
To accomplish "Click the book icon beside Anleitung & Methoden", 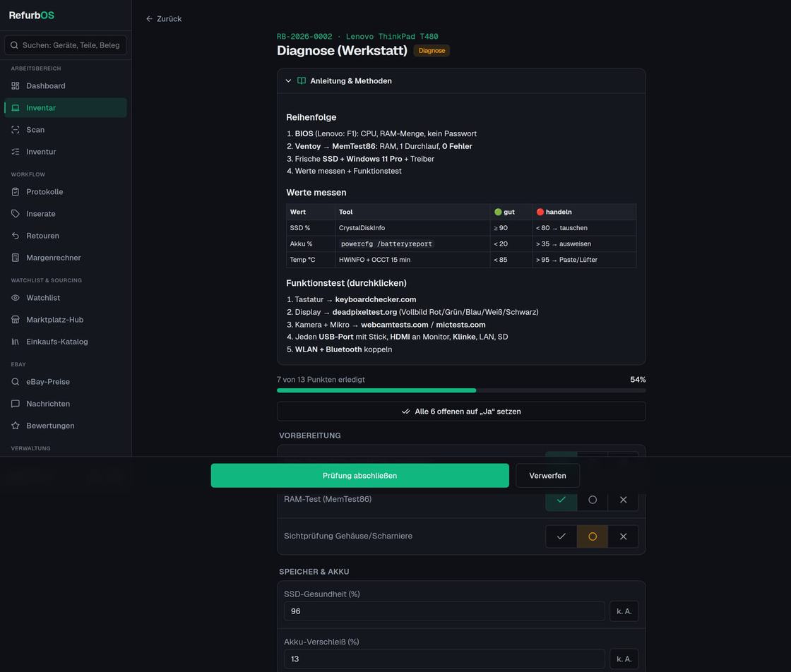I will pyautogui.click(x=301, y=80).
